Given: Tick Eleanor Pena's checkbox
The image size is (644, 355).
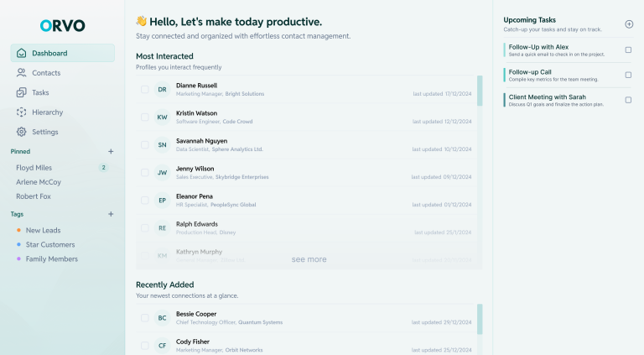Looking at the screenshot, I should coord(144,200).
